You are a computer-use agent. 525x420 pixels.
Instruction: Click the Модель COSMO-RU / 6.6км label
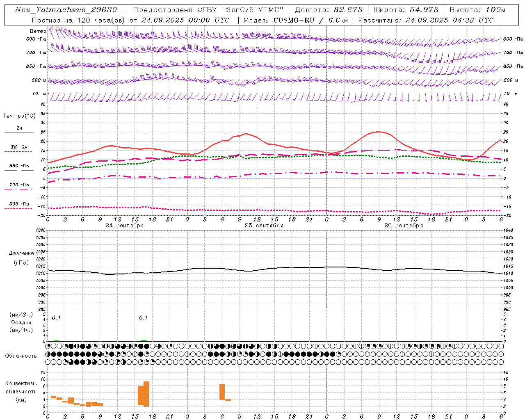tap(295, 20)
